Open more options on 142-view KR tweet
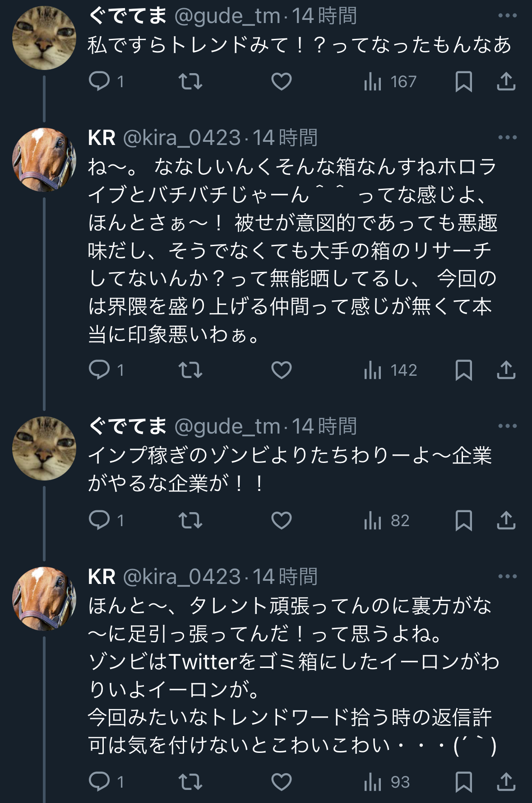Viewport: 532px width, 803px height. 507,137
